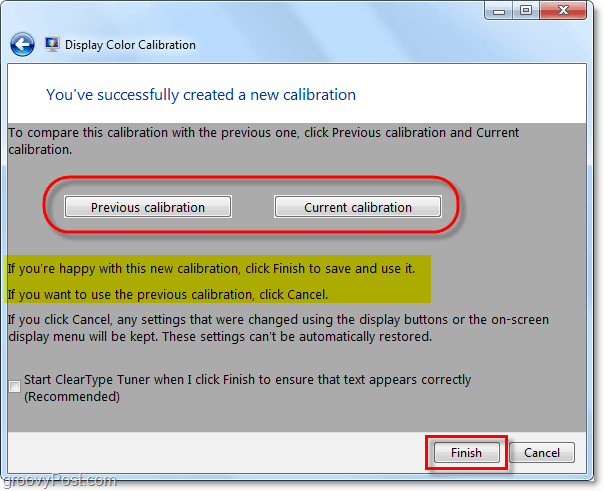Minimize the calibration window
604x491 pixels.
click(x=498, y=11)
